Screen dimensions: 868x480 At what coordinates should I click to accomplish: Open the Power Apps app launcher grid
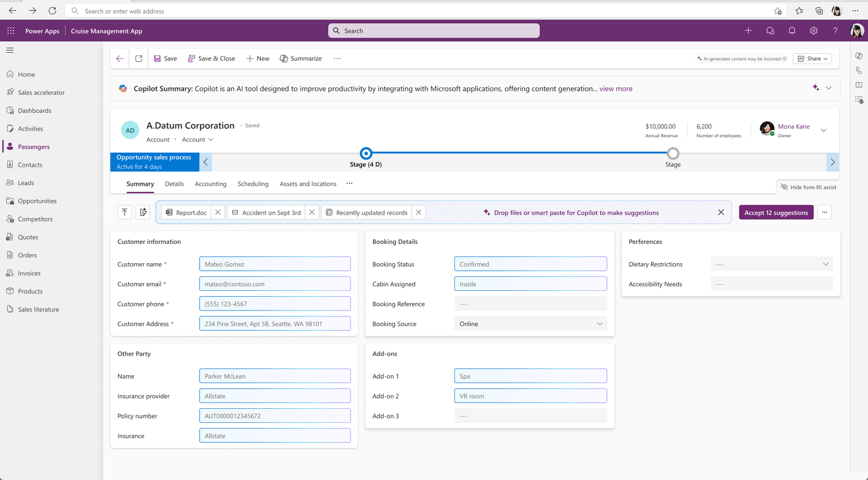(x=11, y=31)
